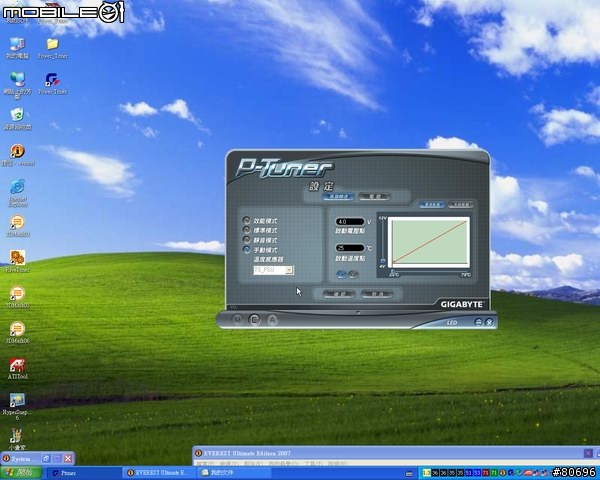Screen dimensions: 600x480
Task: Switch to the My Documents taskbar button
Action: coord(236,473)
